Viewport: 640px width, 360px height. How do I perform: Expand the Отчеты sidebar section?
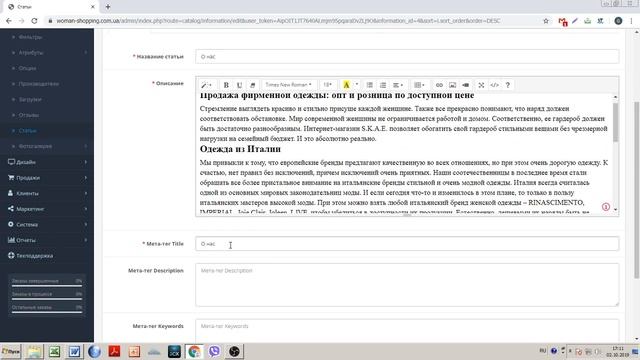point(47,240)
